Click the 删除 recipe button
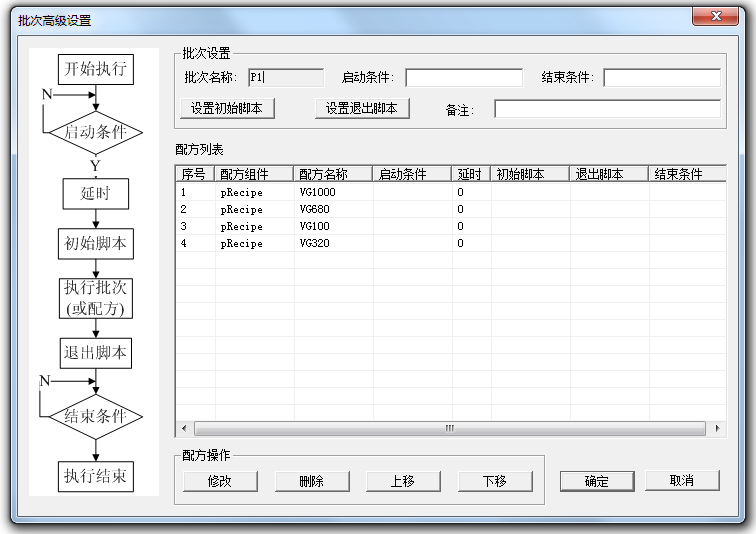The height and width of the screenshot is (534, 756). pos(312,481)
